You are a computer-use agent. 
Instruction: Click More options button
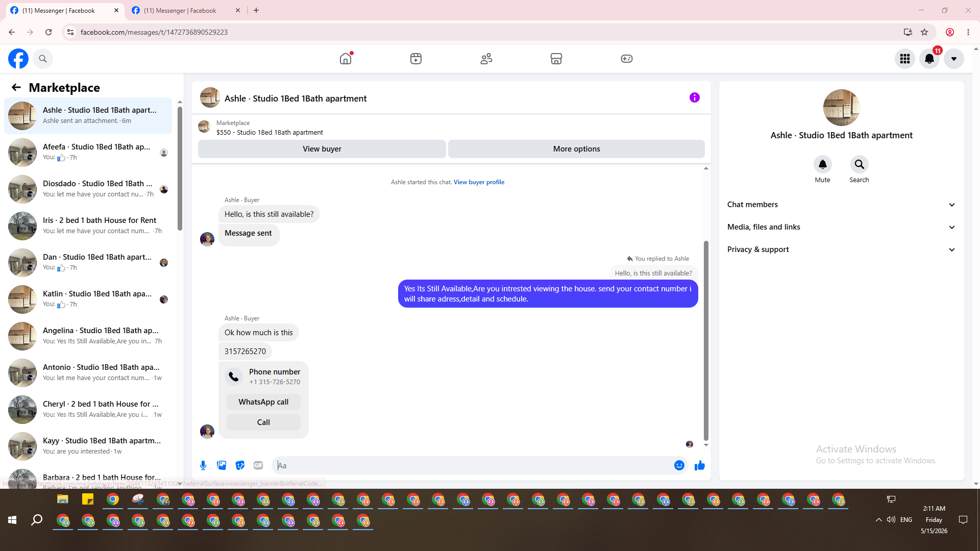[x=577, y=149]
